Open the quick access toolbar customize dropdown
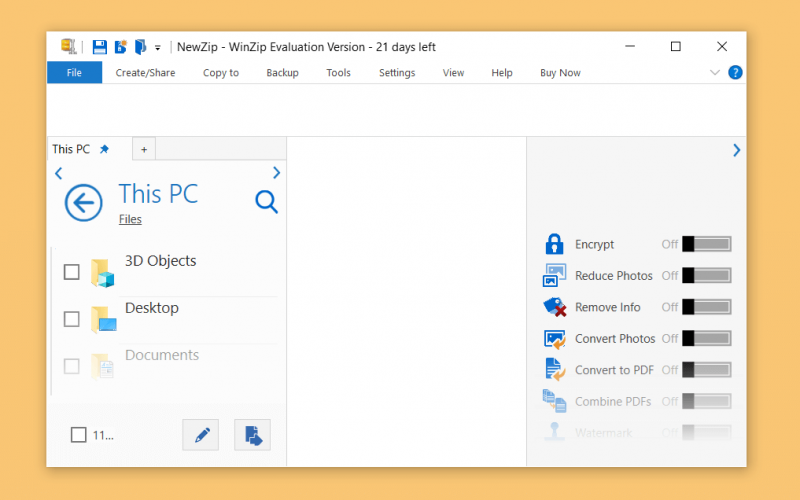Screen dimensions: 800x500 [x=158, y=48]
